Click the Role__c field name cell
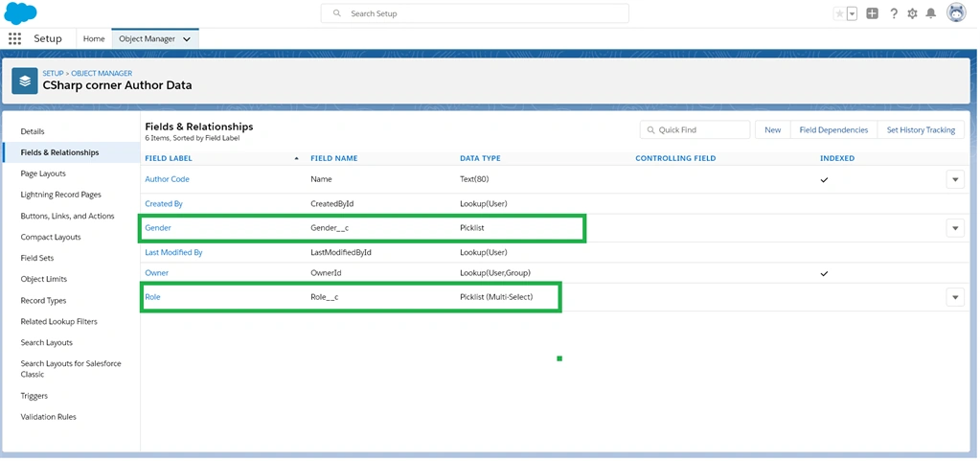This screenshot has height=461, width=980. [x=325, y=296]
